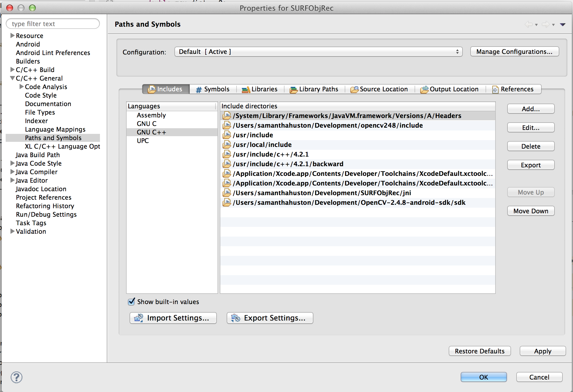Switch to the References tab

[x=513, y=89]
